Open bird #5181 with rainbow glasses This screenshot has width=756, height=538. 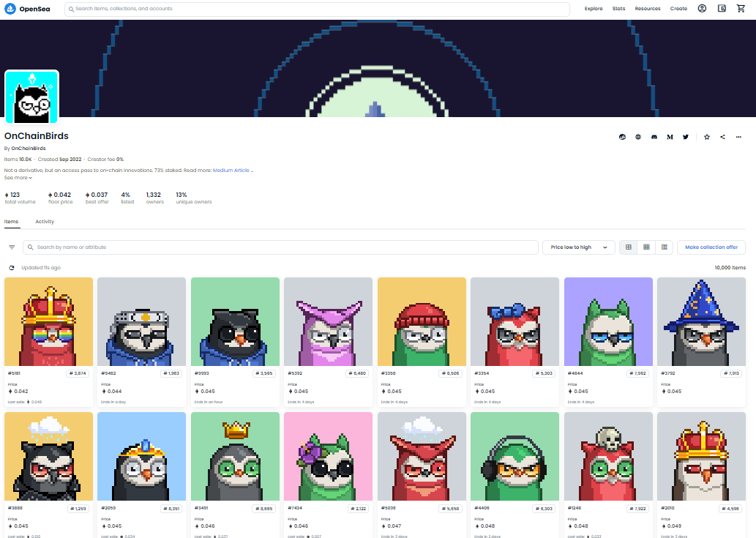click(49, 321)
